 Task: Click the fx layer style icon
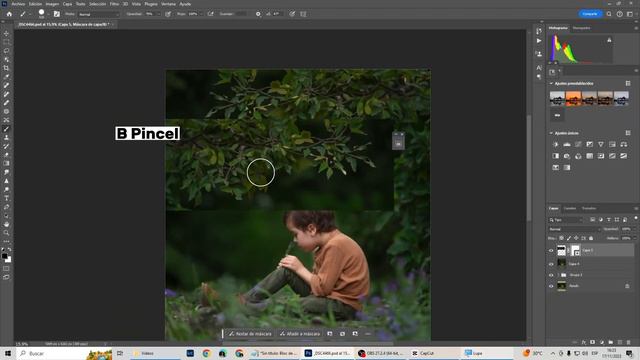(584, 342)
